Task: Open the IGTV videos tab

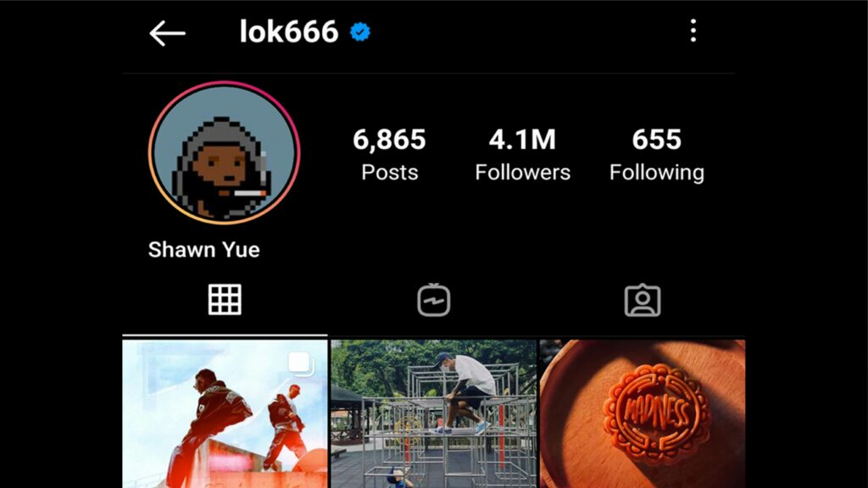Action: [433, 300]
